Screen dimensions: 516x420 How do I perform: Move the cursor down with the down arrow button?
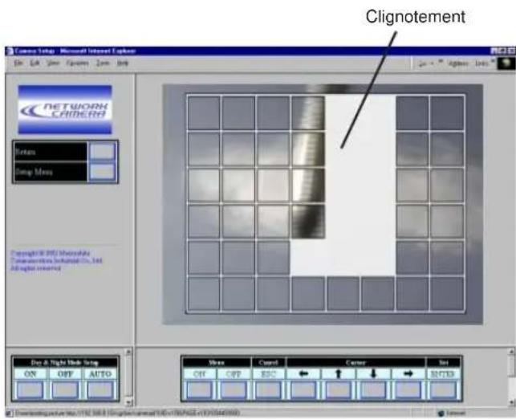click(x=373, y=389)
